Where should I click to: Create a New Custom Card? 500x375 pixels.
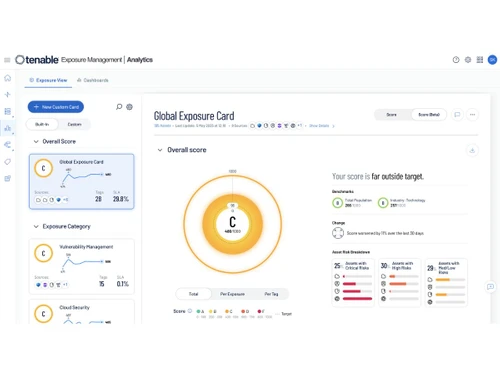tap(56, 107)
